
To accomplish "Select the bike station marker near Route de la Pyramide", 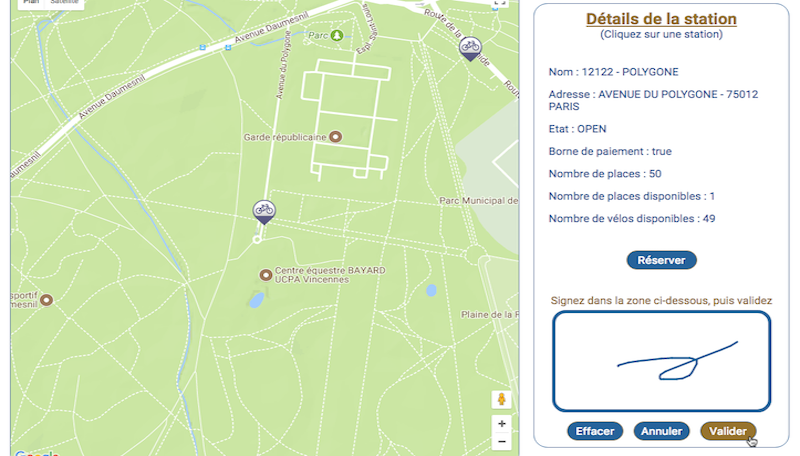I will (x=469, y=47).
